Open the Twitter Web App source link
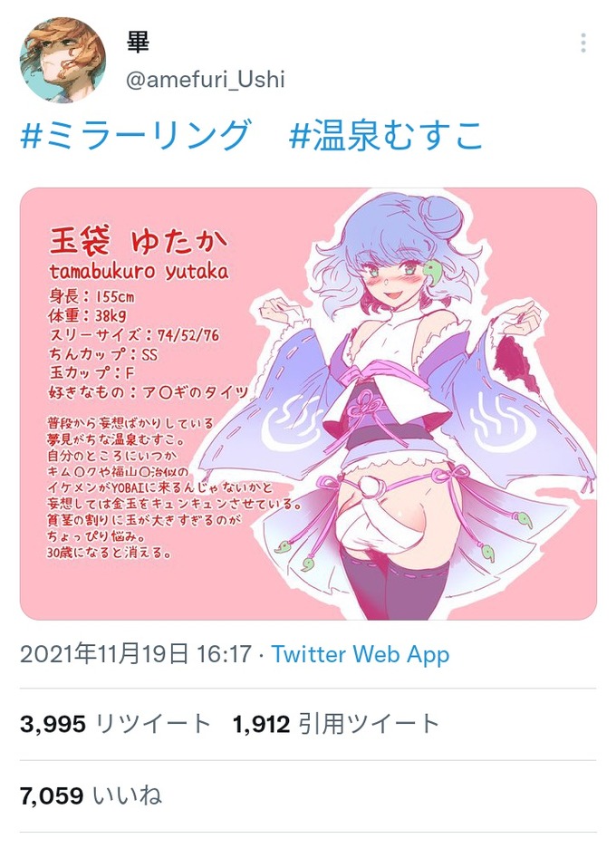The height and width of the screenshot is (848, 616). (361, 654)
